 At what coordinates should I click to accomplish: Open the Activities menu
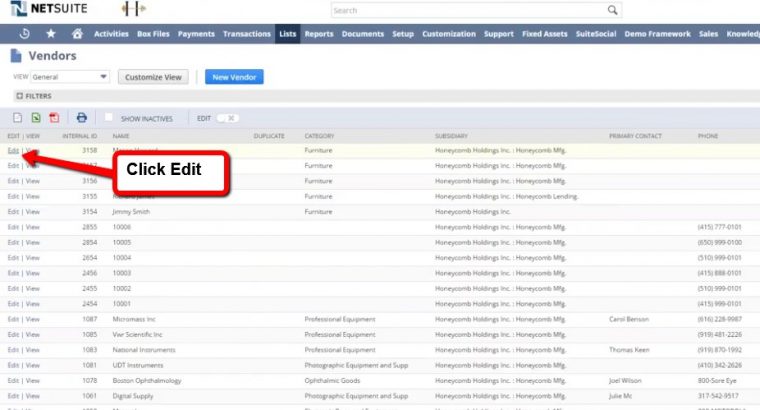coord(111,33)
